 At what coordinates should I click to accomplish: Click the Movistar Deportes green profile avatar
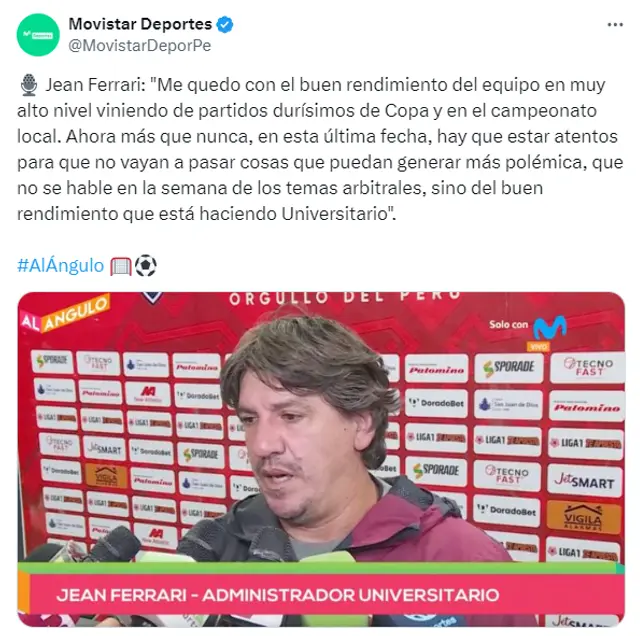click(x=38, y=35)
